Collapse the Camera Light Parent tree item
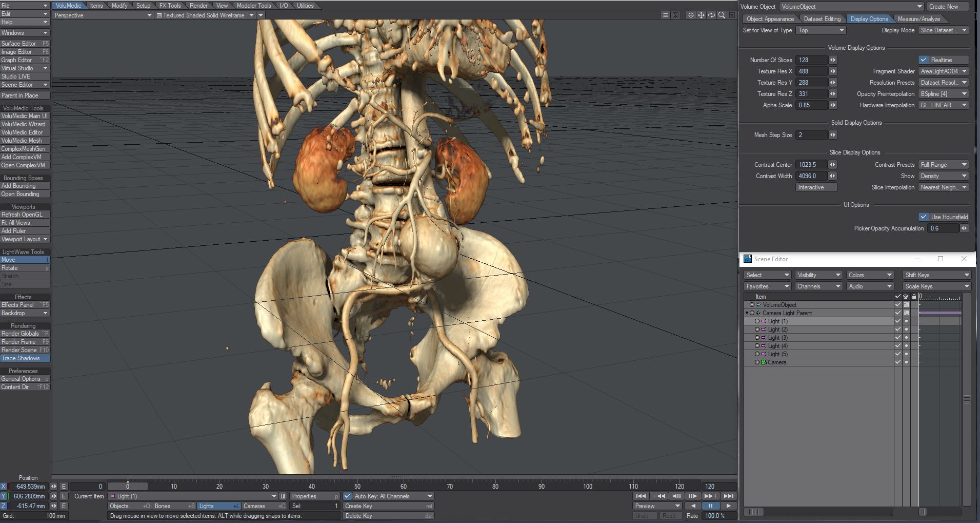The height and width of the screenshot is (523, 980). (x=747, y=313)
